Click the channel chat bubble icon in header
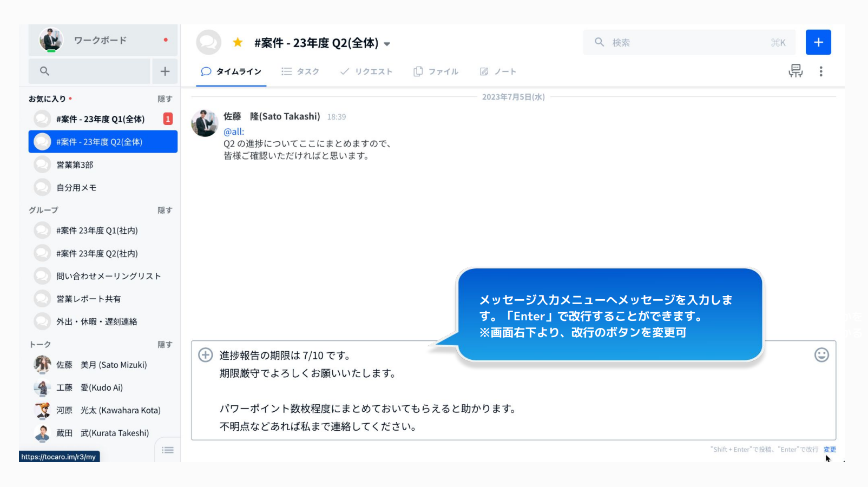The height and width of the screenshot is (487, 868). tap(209, 42)
